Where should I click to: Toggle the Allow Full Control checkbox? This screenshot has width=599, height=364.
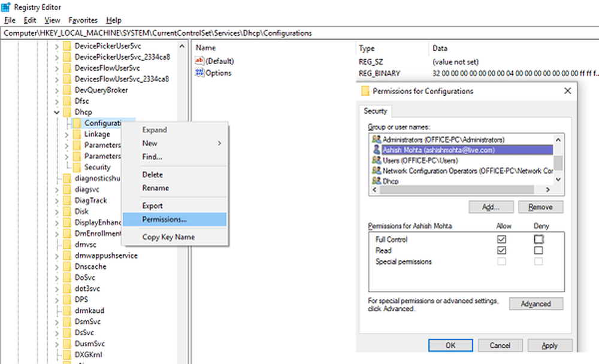click(x=501, y=239)
